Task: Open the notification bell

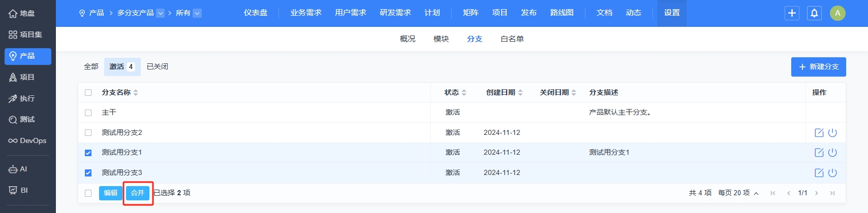Action: pyautogui.click(x=814, y=13)
